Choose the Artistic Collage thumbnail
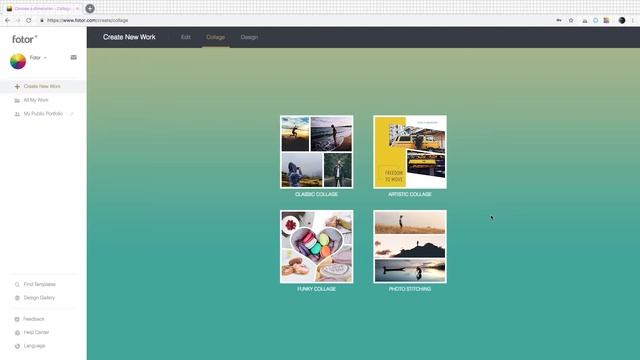The width and height of the screenshot is (640, 360). [410, 152]
